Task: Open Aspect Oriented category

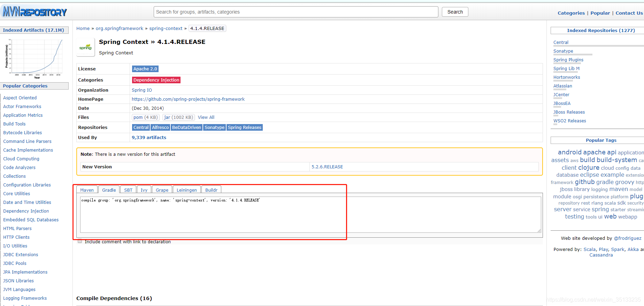Action: pos(20,98)
